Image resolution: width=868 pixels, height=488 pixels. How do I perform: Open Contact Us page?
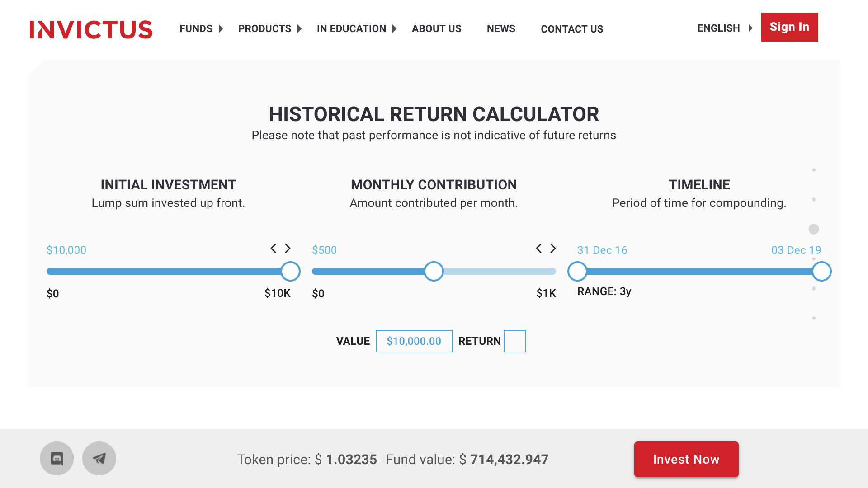[x=572, y=29]
